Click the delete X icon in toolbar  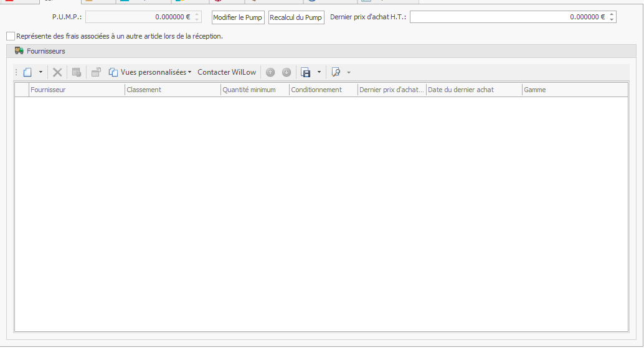(57, 72)
